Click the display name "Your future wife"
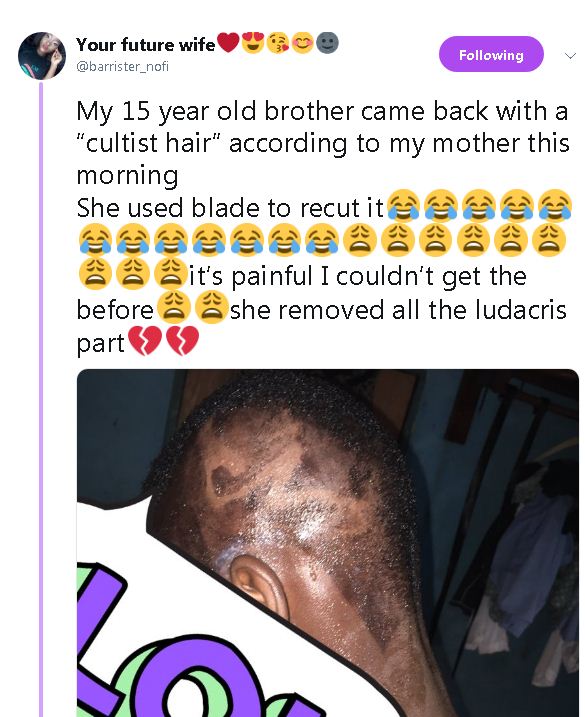Image resolution: width=585 pixels, height=717 pixels. tap(145, 44)
